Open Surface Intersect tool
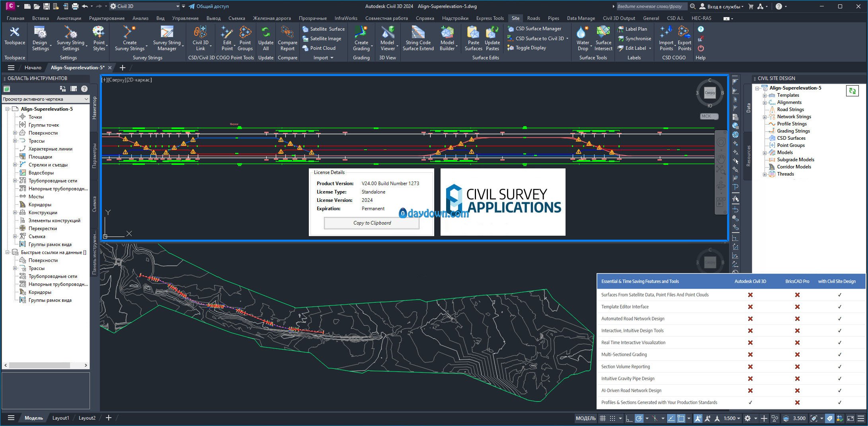Image resolution: width=868 pixels, height=426 pixels. (x=603, y=39)
